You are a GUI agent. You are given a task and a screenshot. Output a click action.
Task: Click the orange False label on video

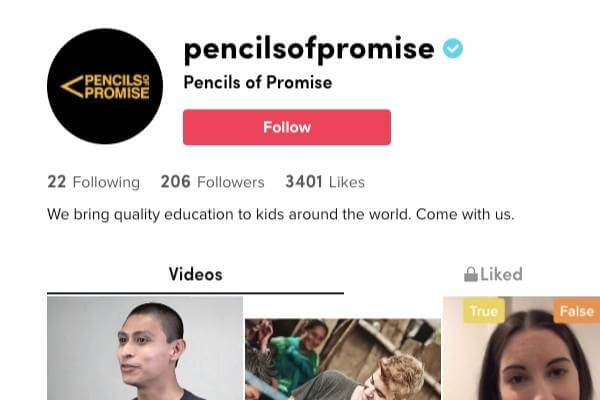[x=577, y=311]
